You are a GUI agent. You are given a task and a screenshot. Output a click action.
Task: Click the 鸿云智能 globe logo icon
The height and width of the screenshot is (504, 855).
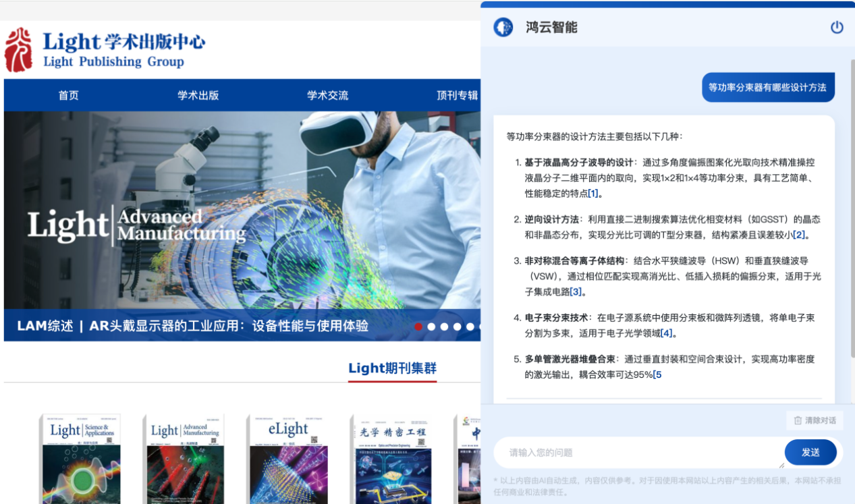point(503,28)
